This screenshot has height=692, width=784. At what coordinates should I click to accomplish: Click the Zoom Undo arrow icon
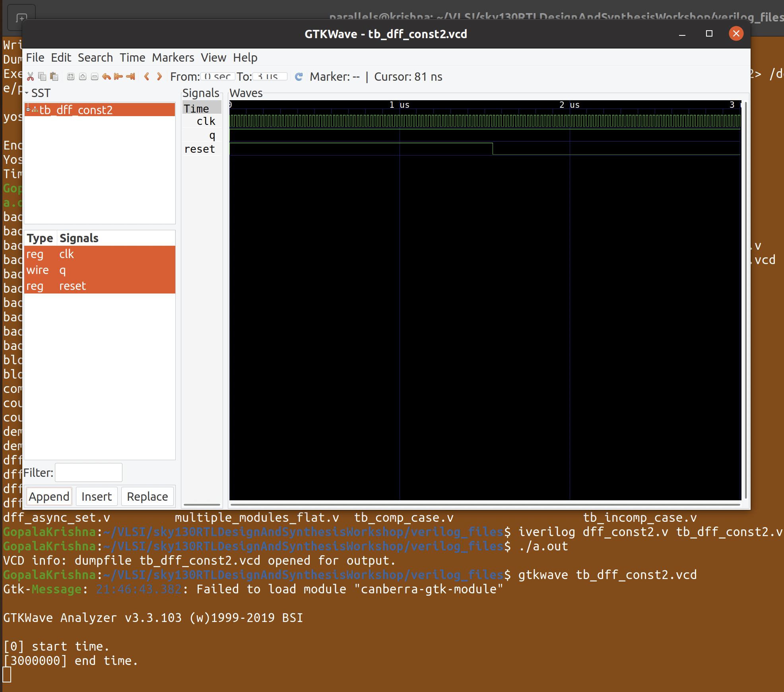[106, 76]
